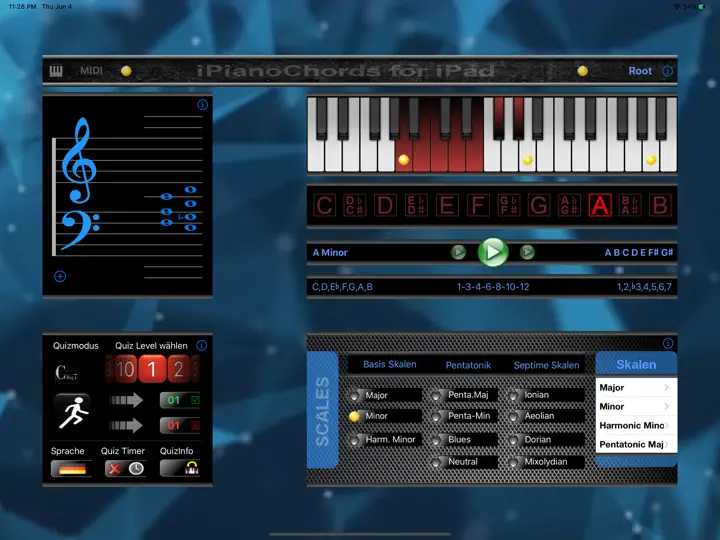This screenshot has height=540, width=720.
Task: Click the MIDI label in header
Action: [91, 71]
